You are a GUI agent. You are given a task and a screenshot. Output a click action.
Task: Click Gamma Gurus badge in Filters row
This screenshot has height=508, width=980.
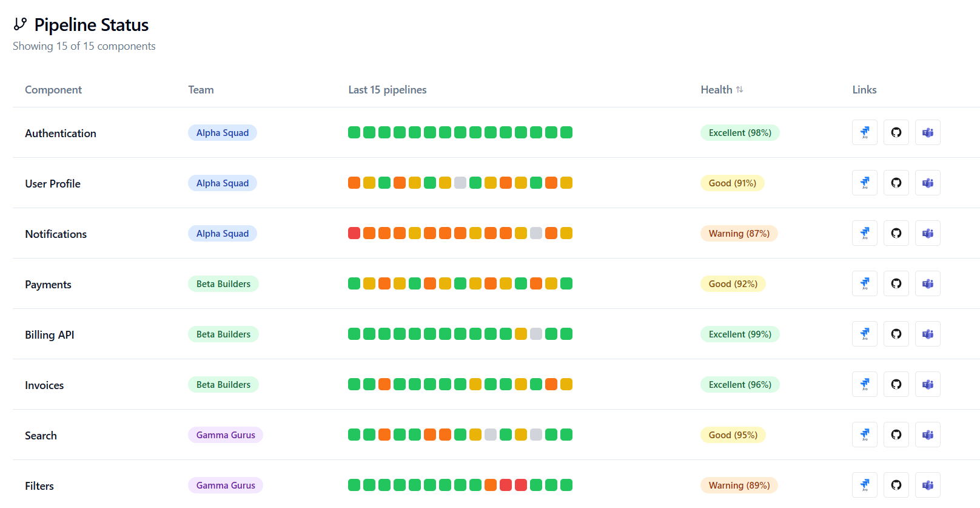coord(226,485)
